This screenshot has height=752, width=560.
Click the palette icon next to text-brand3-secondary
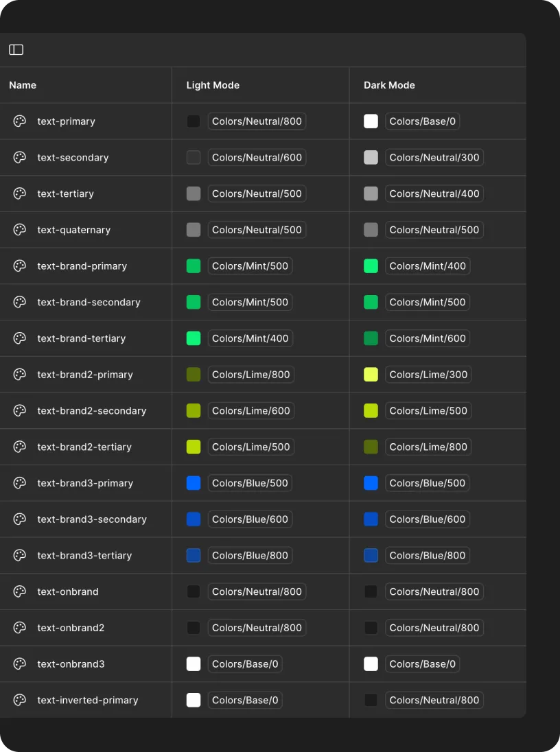19,519
